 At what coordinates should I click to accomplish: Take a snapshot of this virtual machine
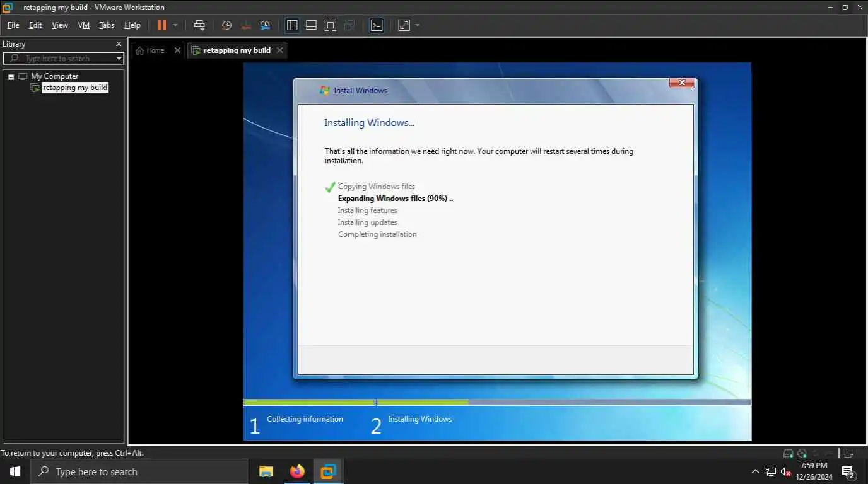tap(226, 25)
